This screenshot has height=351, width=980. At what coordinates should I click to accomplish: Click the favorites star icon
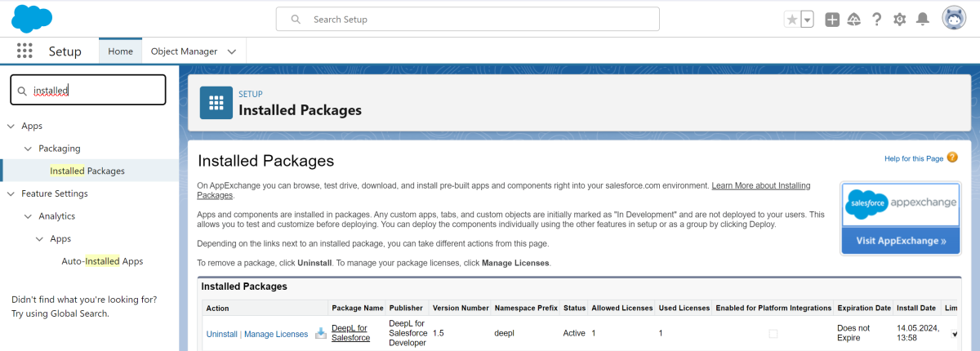(791, 20)
